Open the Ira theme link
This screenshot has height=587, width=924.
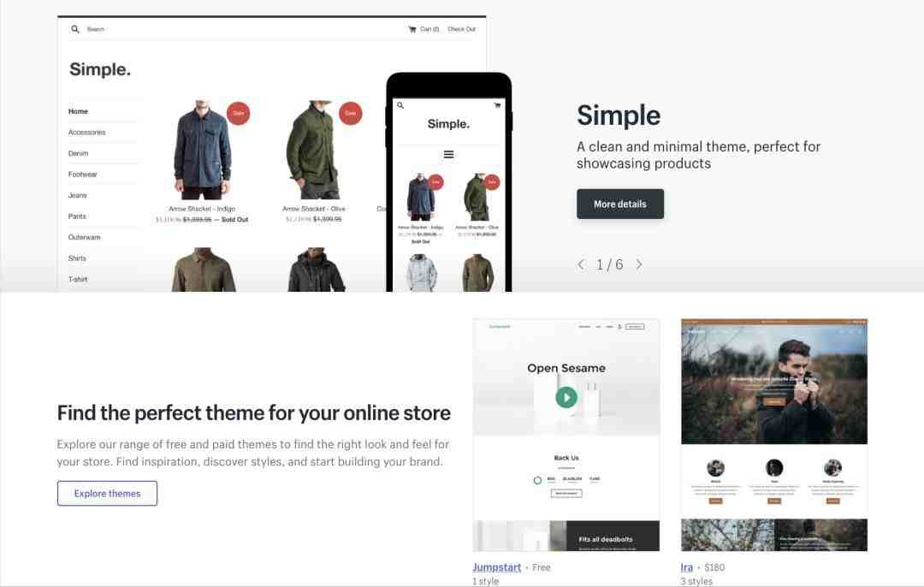pyautogui.click(x=686, y=567)
